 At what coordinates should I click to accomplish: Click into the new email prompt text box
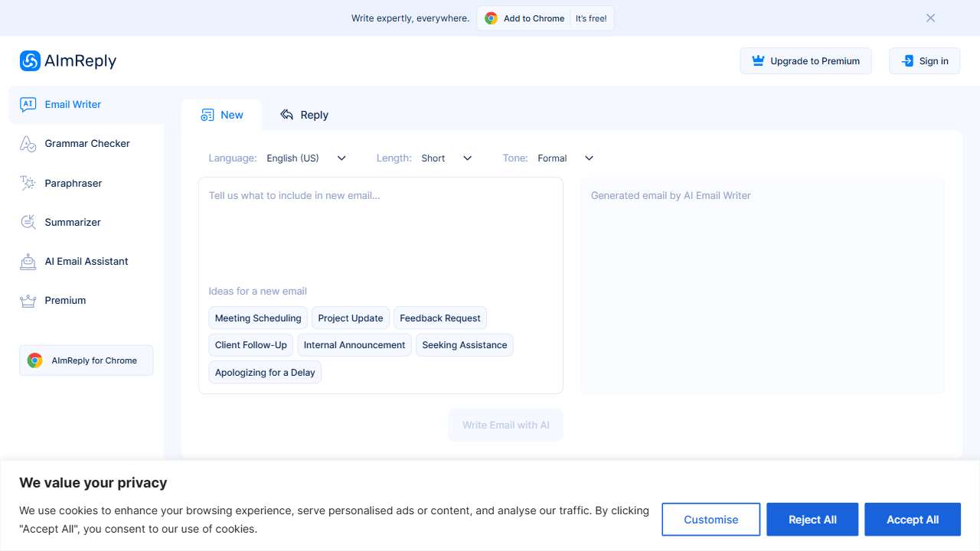pyautogui.click(x=380, y=230)
